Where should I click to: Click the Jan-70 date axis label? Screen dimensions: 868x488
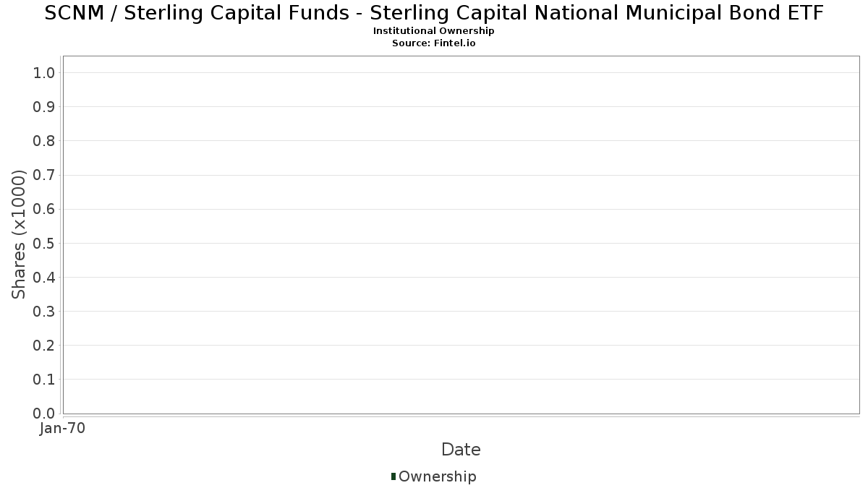[x=63, y=429]
